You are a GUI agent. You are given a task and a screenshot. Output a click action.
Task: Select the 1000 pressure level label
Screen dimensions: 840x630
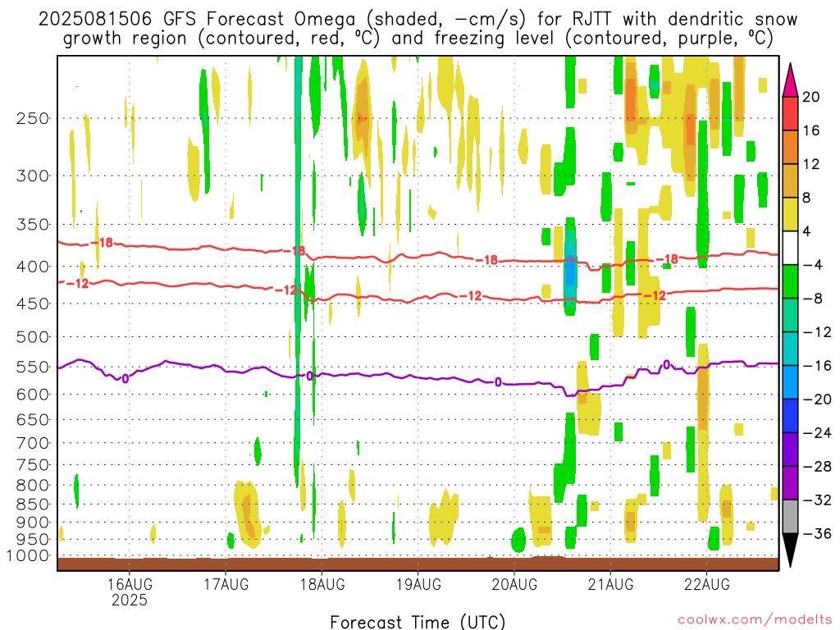pyautogui.click(x=29, y=556)
